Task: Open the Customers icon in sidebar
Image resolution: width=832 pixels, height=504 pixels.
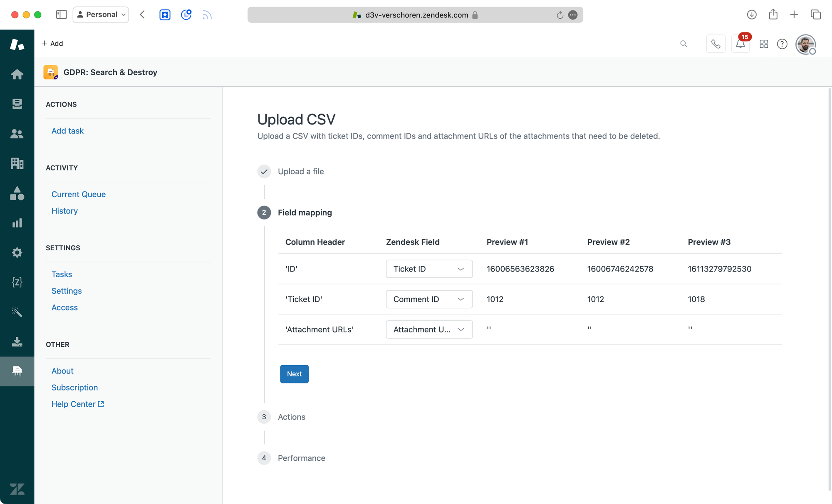Action: [17, 133]
